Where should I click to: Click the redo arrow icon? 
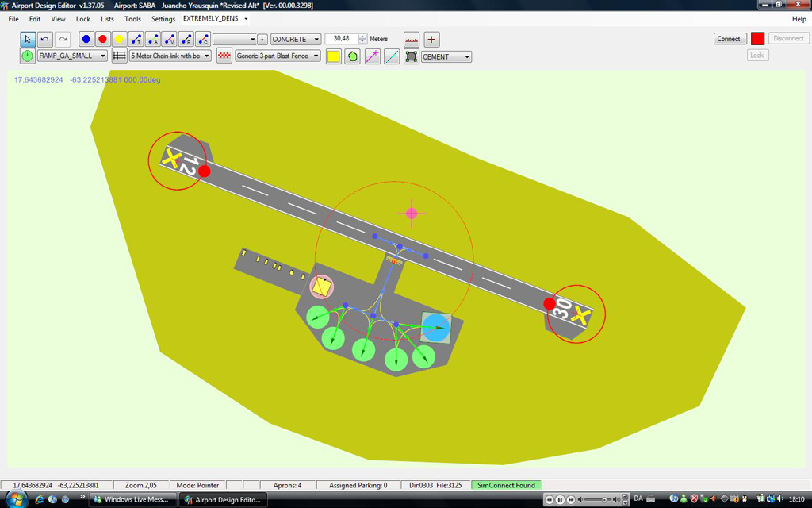coord(63,39)
